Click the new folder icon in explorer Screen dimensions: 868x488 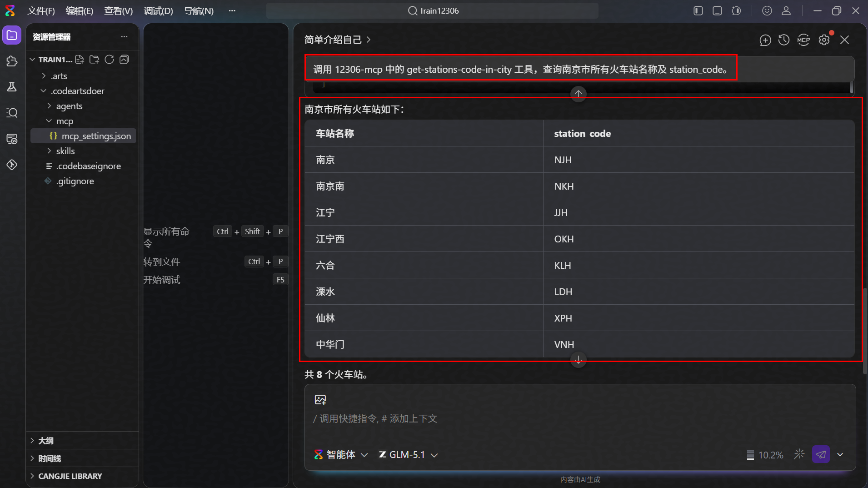(x=94, y=60)
